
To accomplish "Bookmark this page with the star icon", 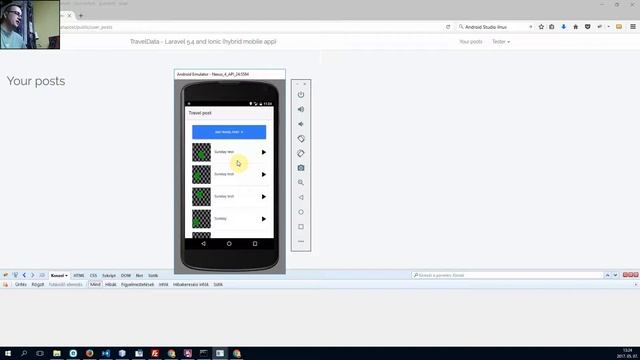I will (541, 27).
